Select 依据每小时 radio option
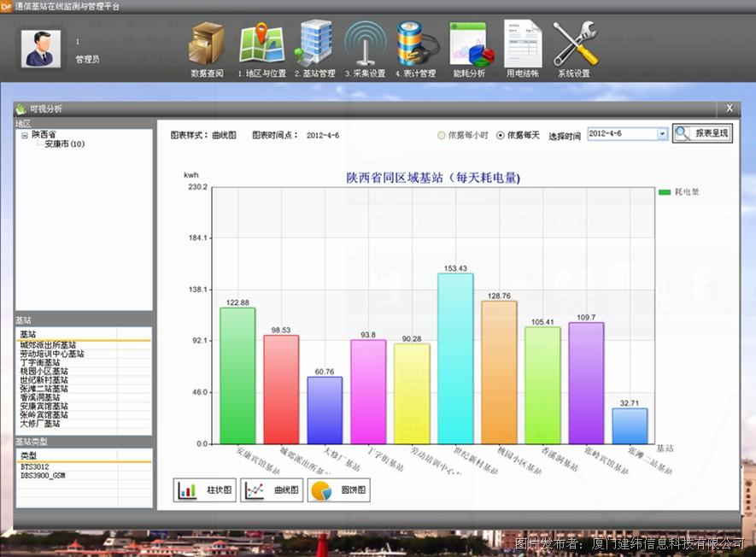 pyautogui.click(x=441, y=136)
